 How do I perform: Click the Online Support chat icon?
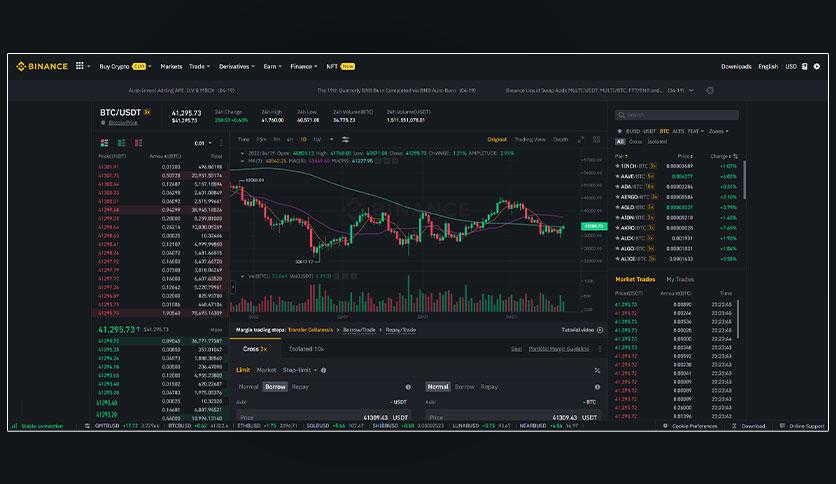pyautogui.click(x=782, y=426)
